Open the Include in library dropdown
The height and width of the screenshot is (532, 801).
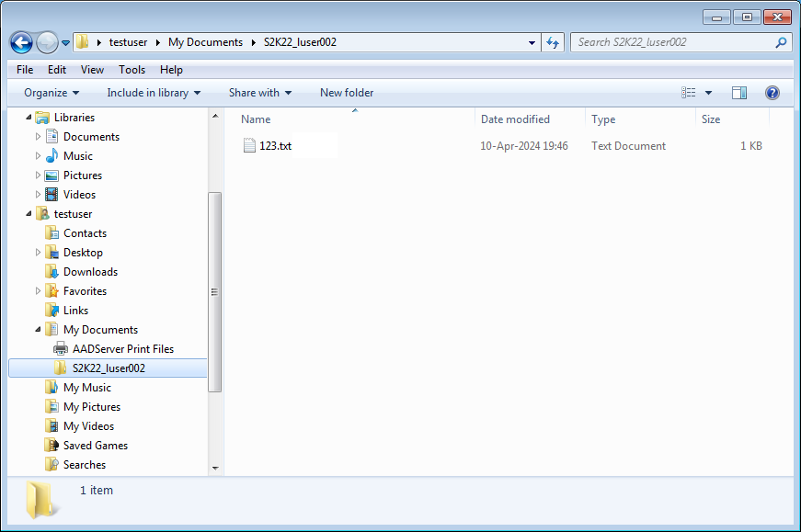click(x=154, y=93)
